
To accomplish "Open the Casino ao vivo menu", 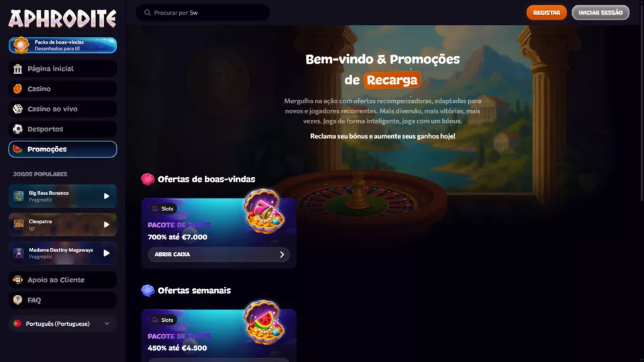I will pyautogui.click(x=62, y=109).
